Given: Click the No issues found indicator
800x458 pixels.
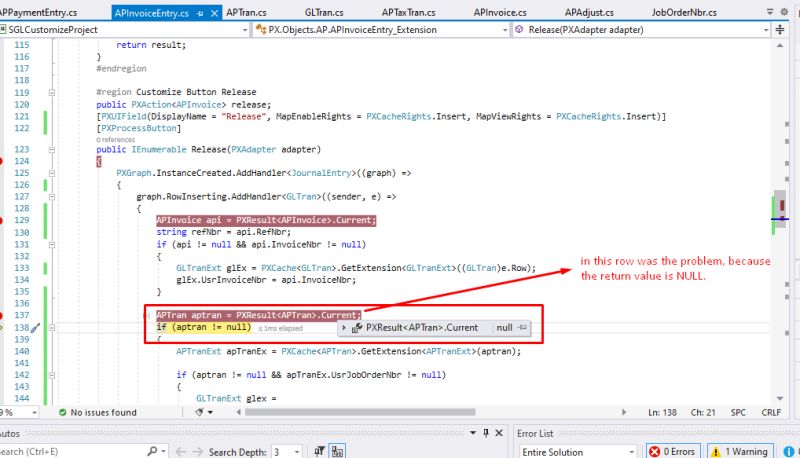Looking at the screenshot, I should (x=97, y=413).
